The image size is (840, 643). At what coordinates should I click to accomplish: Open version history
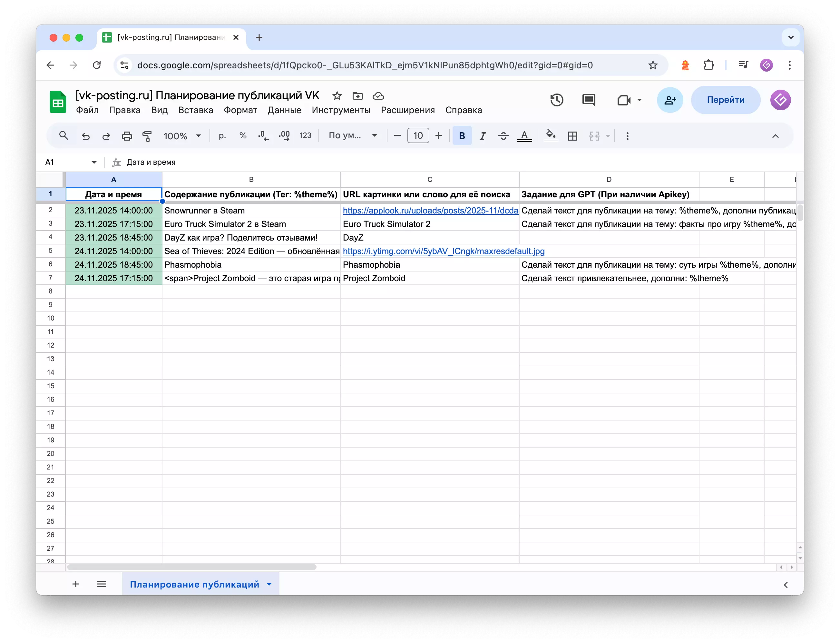click(557, 100)
